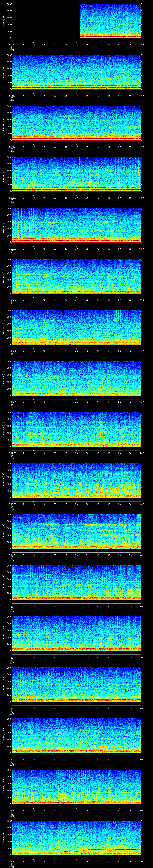Image resolution: width=153 pixels, height=868 pixels.
Task: Click the 13:20:00 start time label
Action: pos(12,861)
